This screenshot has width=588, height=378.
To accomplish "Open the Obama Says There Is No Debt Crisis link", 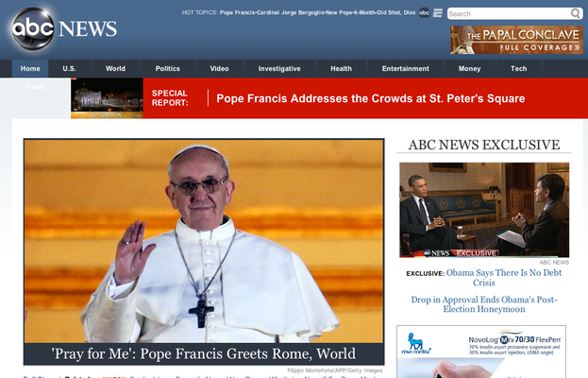I will [x=504, y=278].
